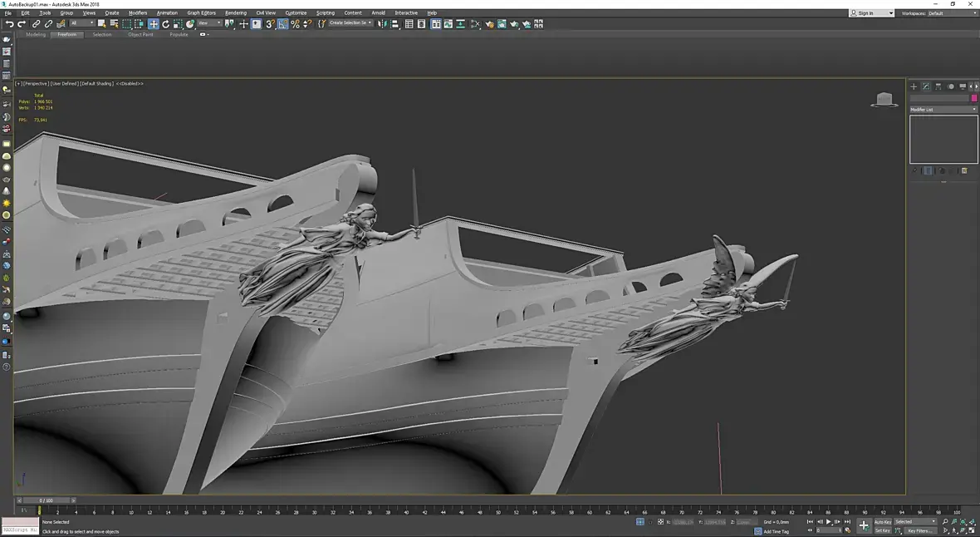Expand the Modifier List dropdown

[x=943, y=110]
